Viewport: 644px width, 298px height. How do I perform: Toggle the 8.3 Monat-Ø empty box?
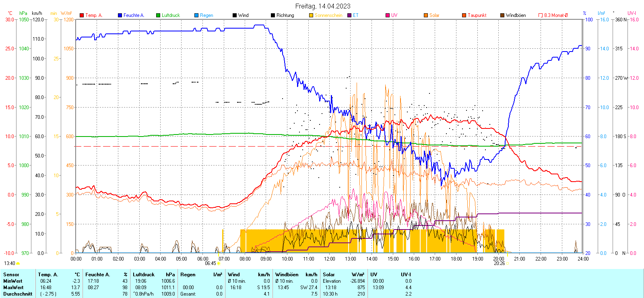click(541, 15)
